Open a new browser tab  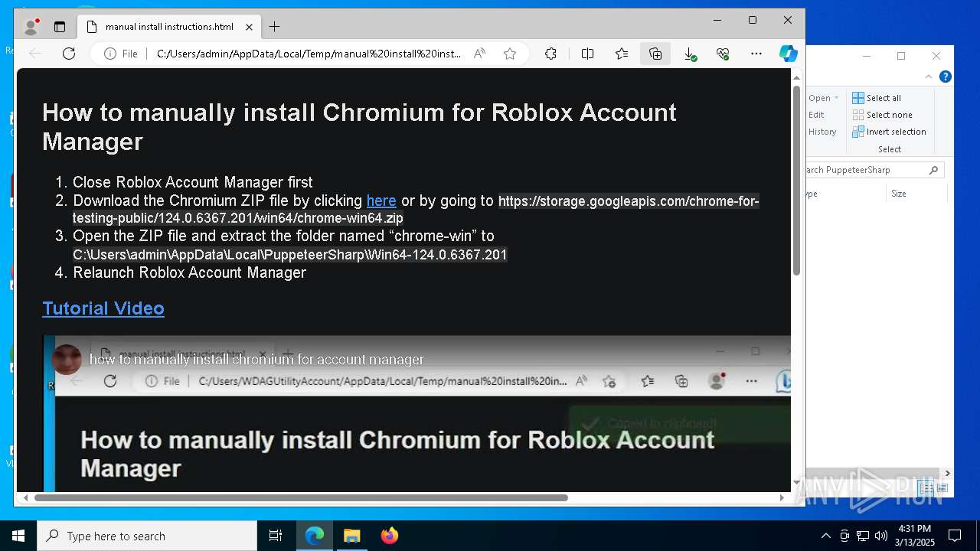[274, 27]
